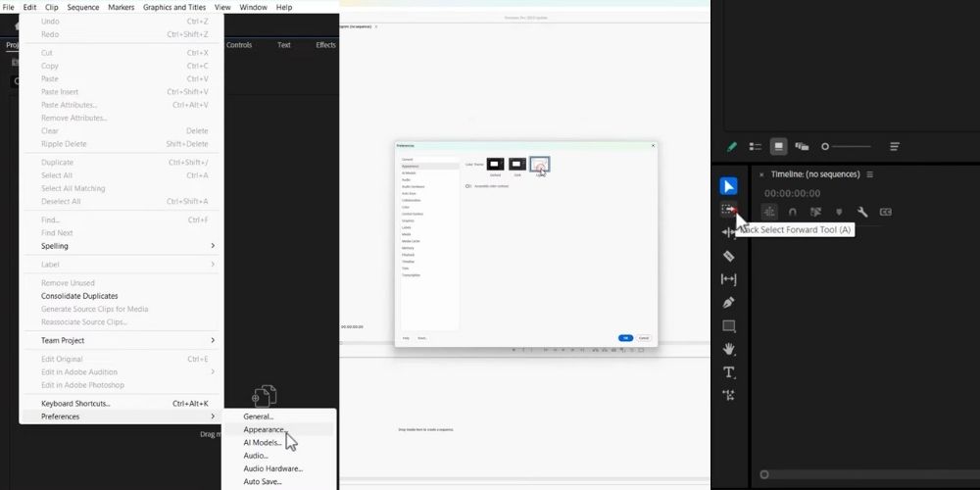Choose Auto Save... in Preferences submenu
Image resolution: width=980 pixels, height=490 pixels.
279,482
